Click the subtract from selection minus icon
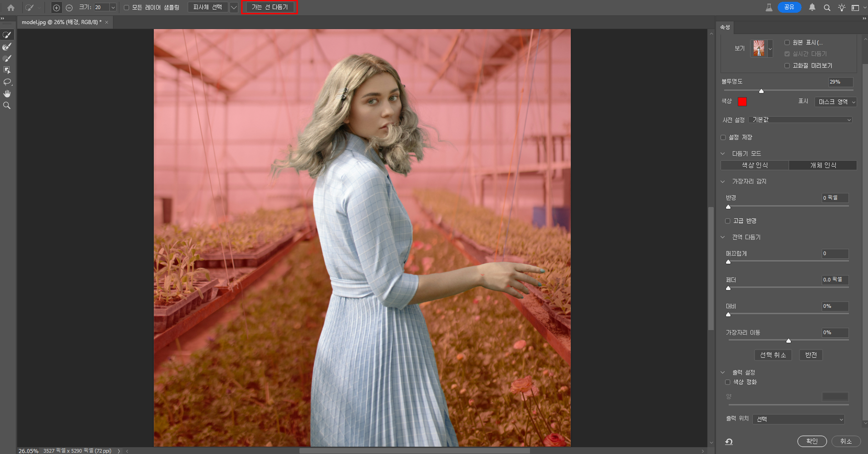The image size is (868, 454). tap(69, 7)
